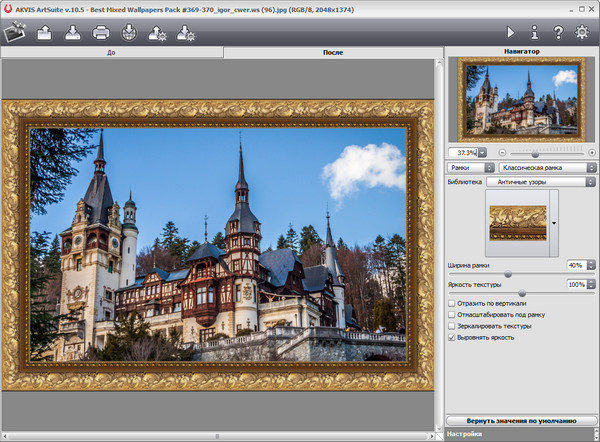
Task: Open preferences with the gear icon
Action: tap(583, 32)
